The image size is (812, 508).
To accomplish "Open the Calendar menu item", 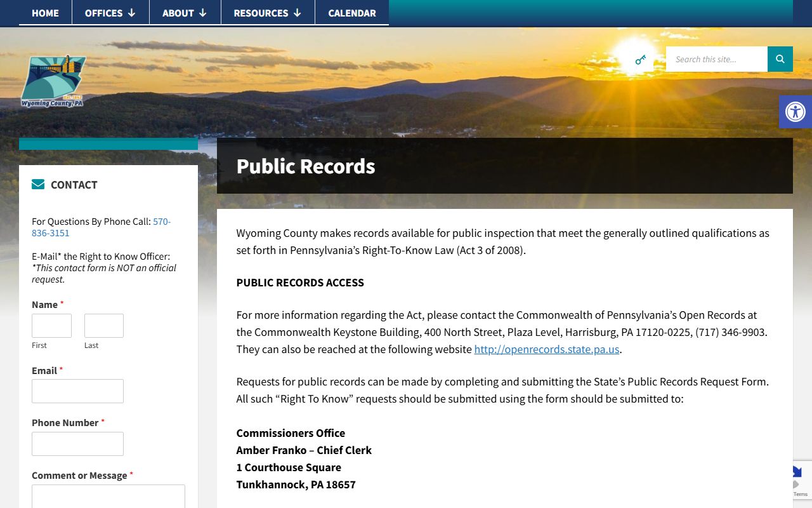I will (352, 13).
